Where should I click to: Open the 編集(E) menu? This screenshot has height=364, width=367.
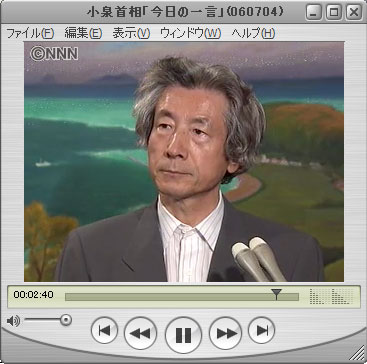point(83,33)
